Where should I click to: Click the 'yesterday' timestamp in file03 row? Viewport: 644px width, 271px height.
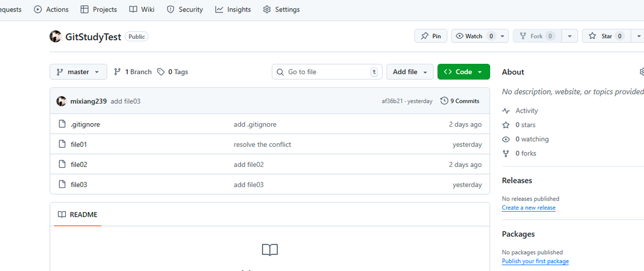pos(467,185)
